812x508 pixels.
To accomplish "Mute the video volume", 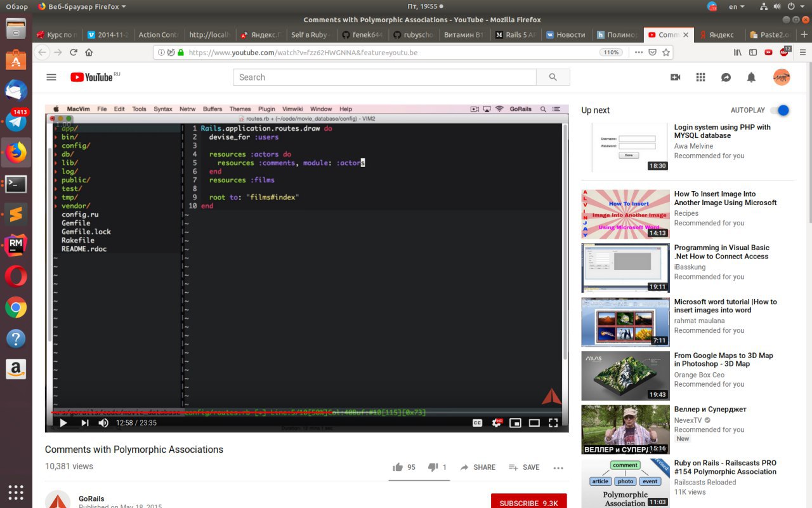I will click(x=103, y=423).
